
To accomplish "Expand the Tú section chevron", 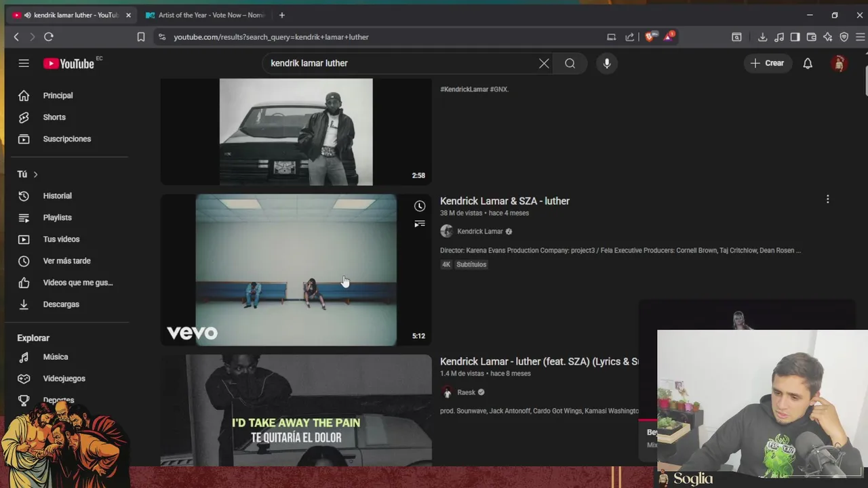I will 35,174.
